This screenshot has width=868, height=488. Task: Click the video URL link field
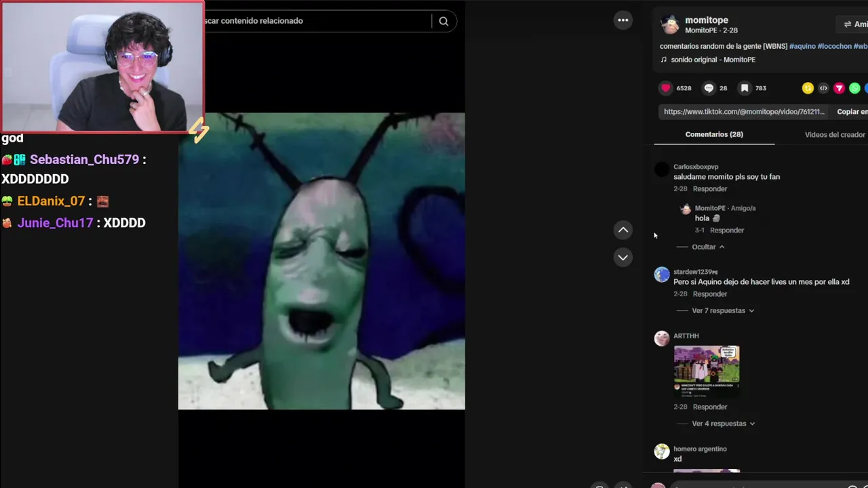pyautogui.click(x=744, y=112)
